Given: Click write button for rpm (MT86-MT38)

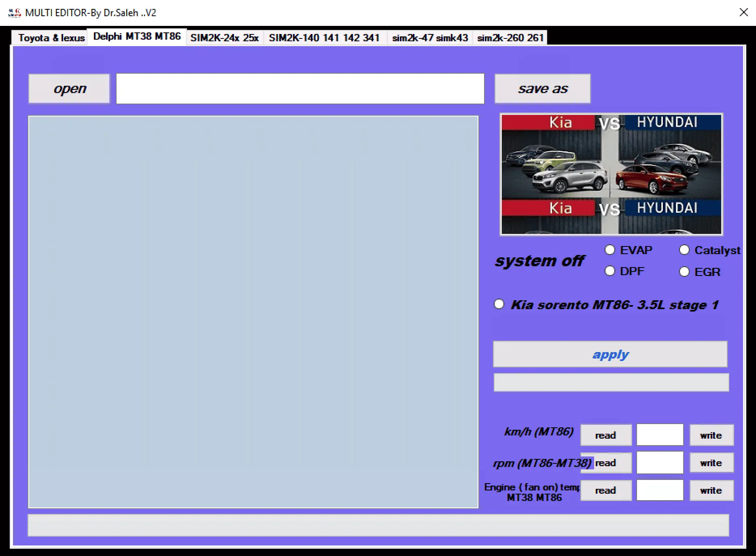Looking at the screenshot, I should (x=711, y=463).
